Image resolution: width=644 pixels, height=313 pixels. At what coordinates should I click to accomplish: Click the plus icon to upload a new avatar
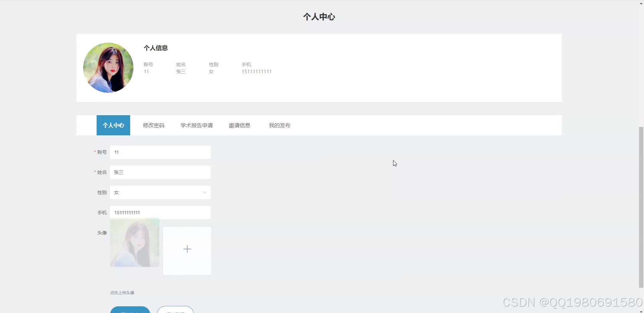tap(187, 249)
